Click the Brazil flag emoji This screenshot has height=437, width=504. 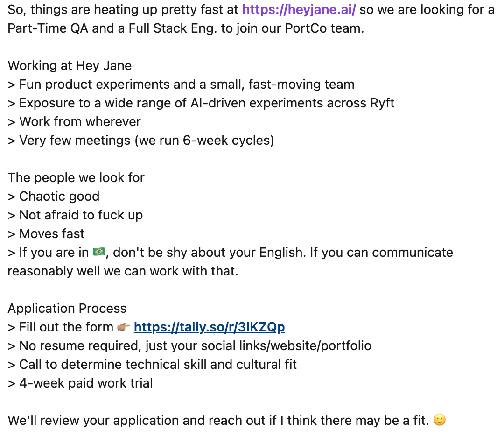(98, 252)
